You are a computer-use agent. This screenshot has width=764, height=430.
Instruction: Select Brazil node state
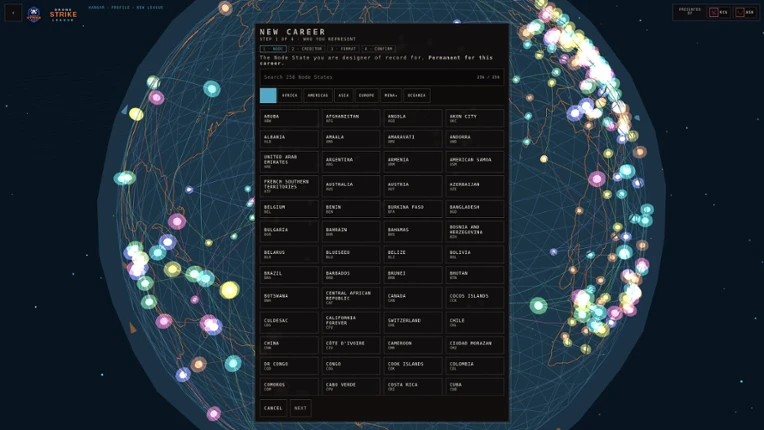pos(289,275)
